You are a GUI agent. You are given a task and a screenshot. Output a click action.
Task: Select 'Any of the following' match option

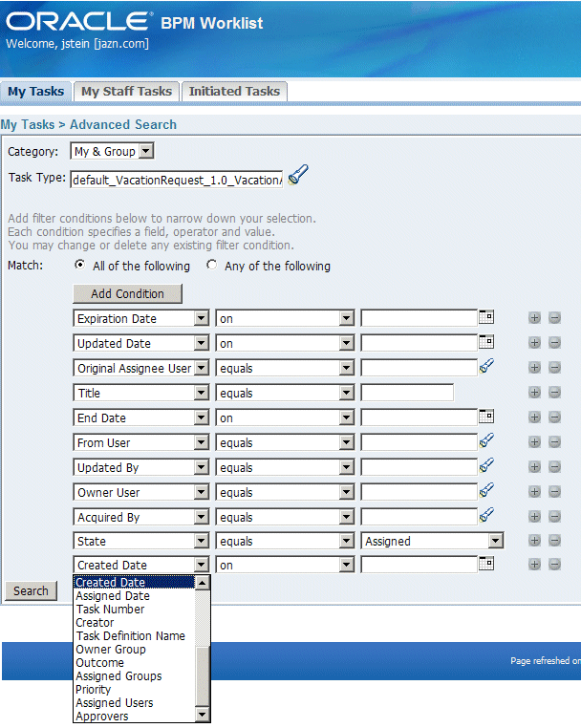click(x=212, y=265)
